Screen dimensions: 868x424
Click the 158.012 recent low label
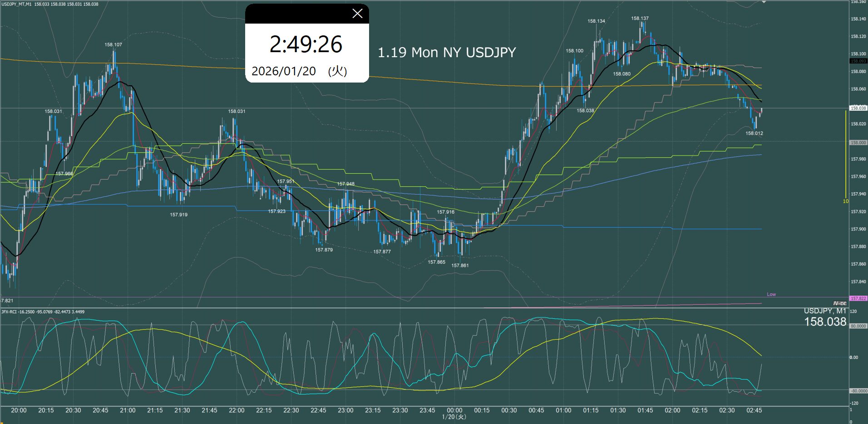[x=754, y=133]
